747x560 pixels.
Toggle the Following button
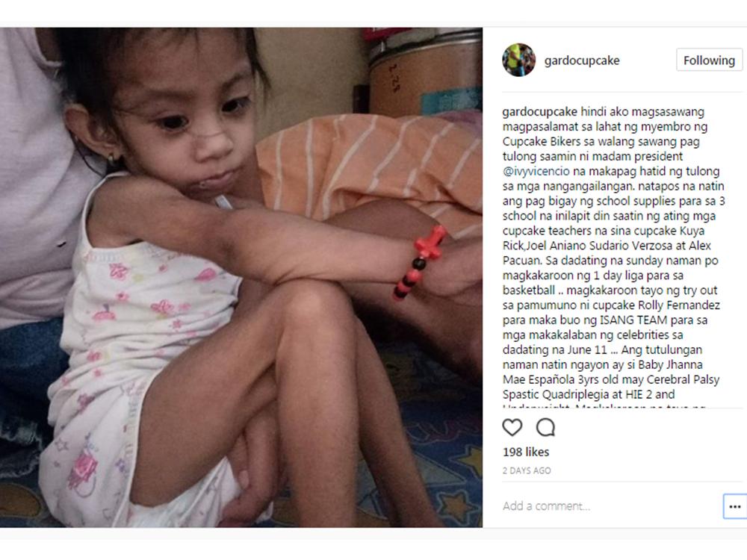click(x=709, y=60)
